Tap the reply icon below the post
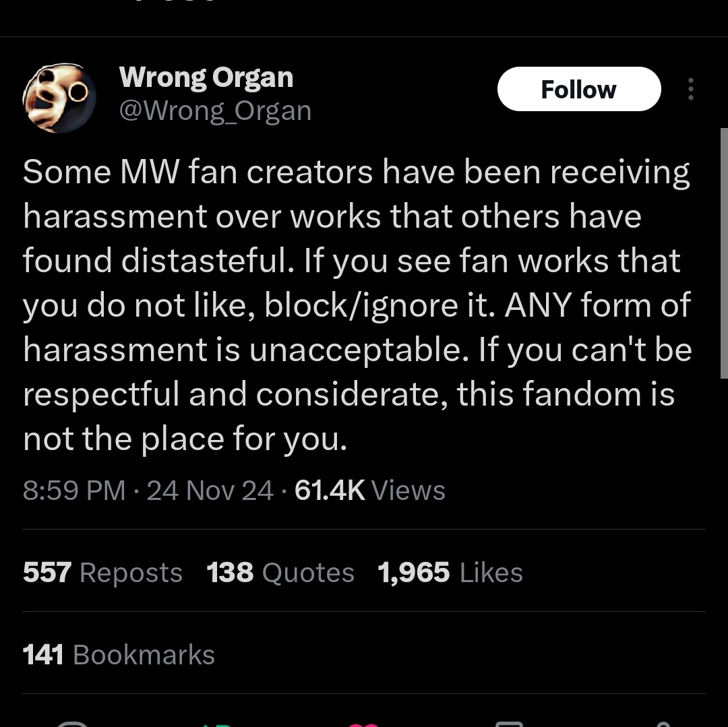 click(x=73, y=723)
